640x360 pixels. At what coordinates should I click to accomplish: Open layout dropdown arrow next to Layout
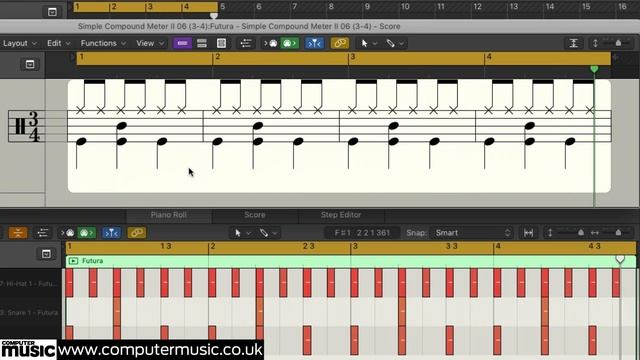(34, 43)
